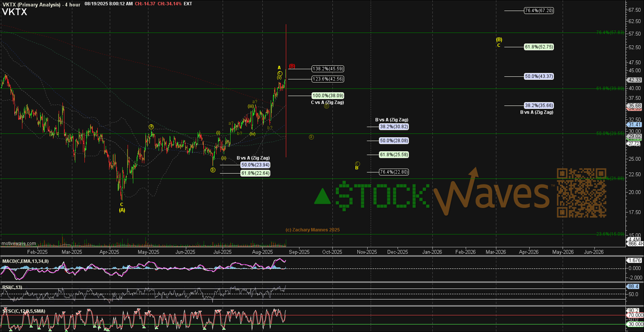Click the 67.50 price axis label
This screenshot has height=332, width=644.
[x=634, y=9]
